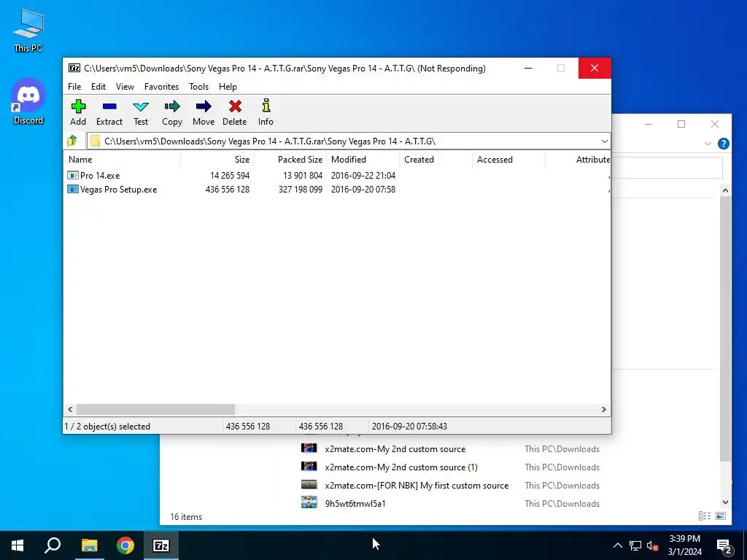Minimize the 7-Zip window
747x560 pixels.
pyautogui.click(x=528, y=68)
